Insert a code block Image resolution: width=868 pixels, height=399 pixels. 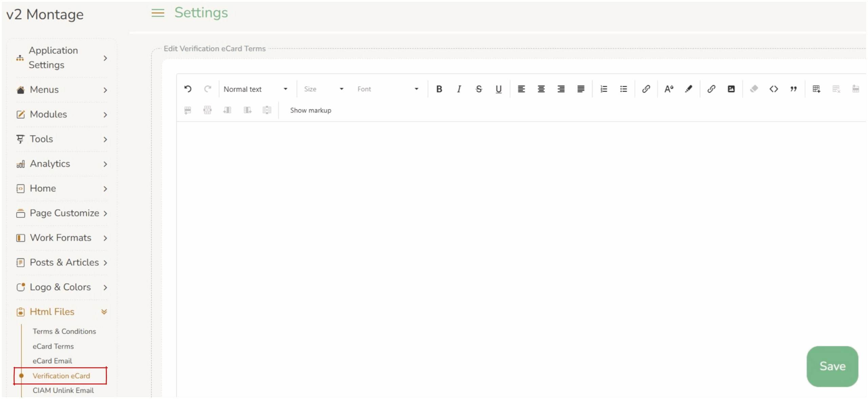pyautogui.click(x=774, y=89)
